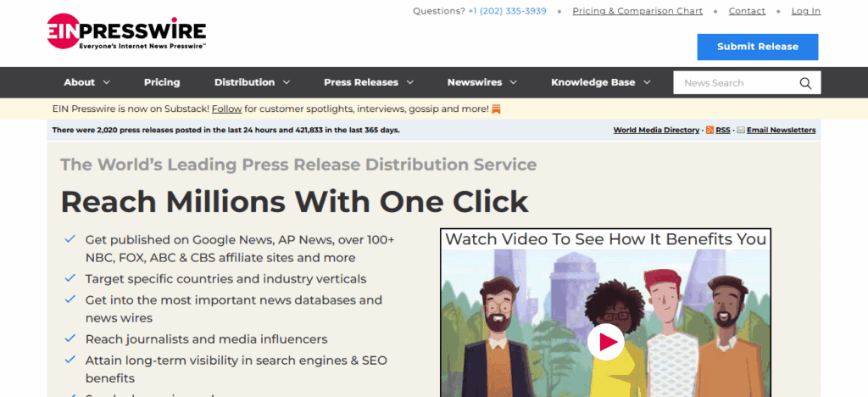The image size is (868, 397).
Task: Click the Log In link
Action: 806,11
